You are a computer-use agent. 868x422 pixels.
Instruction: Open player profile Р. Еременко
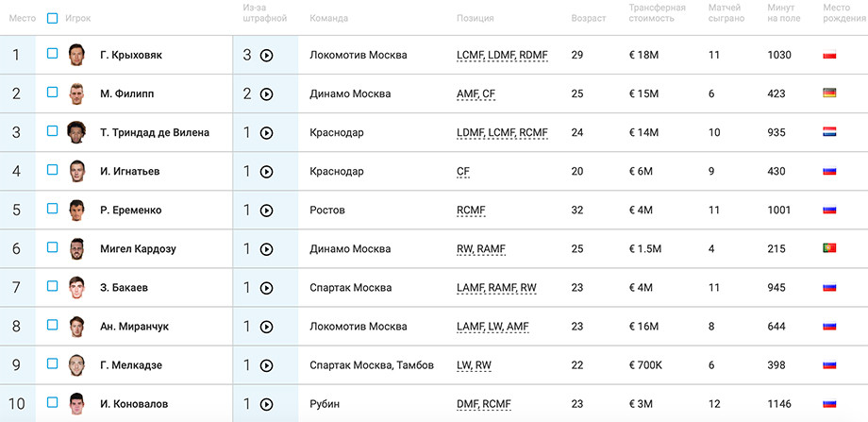coord(130,211)
